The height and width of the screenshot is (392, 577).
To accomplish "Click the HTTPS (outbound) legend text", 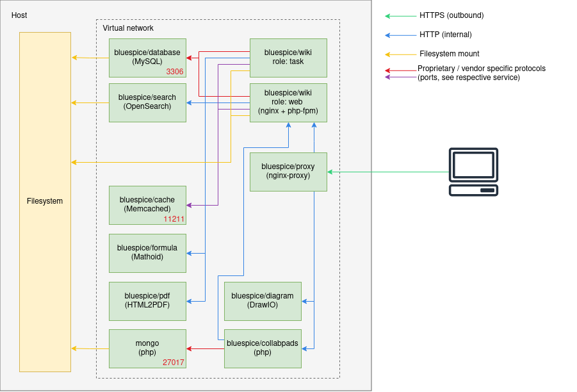I will pyautogui.click(x=451, y=15).
